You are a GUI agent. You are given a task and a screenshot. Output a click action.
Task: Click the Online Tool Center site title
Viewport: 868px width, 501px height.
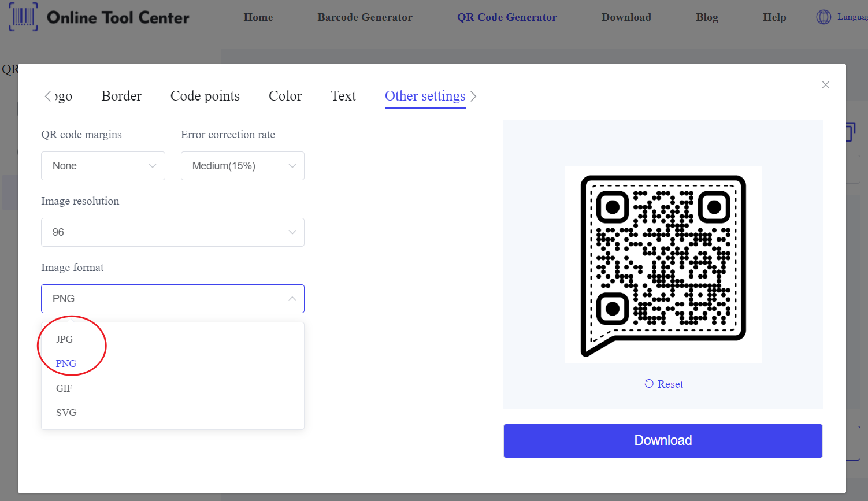(118, 18)
